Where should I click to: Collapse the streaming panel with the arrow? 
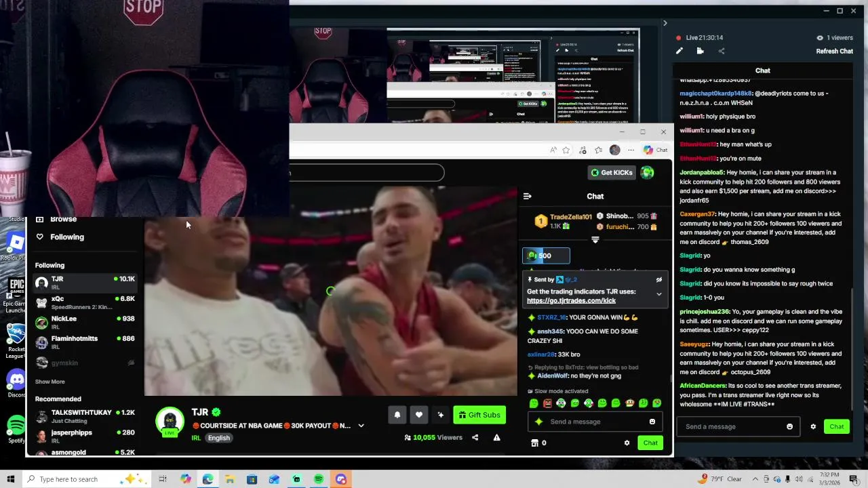click(665, 23)
